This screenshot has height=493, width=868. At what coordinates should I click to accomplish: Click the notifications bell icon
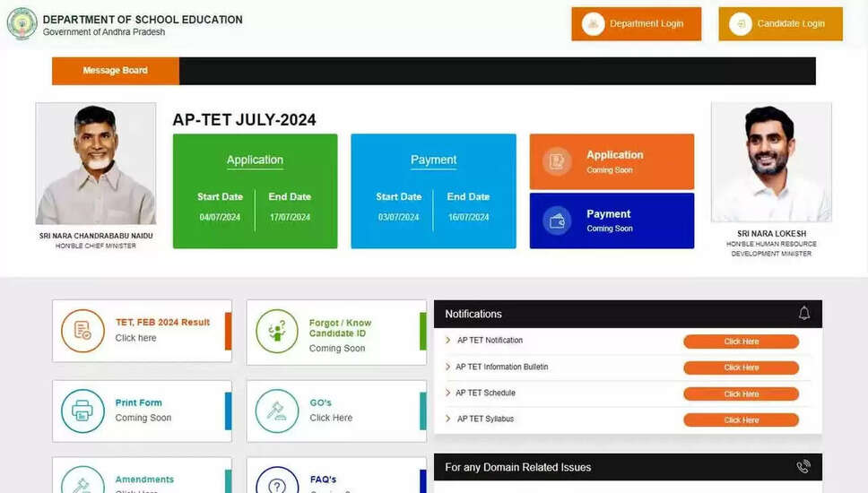coord(803,313)
